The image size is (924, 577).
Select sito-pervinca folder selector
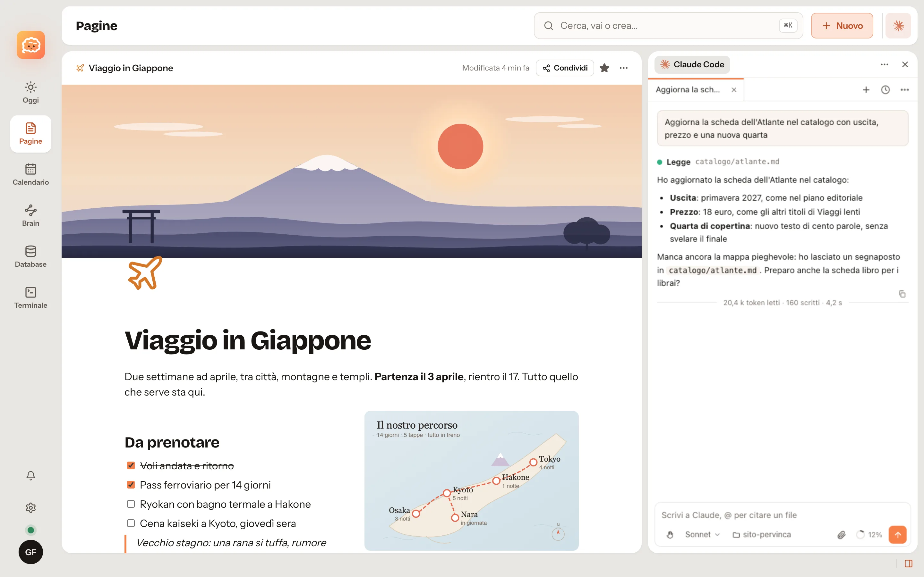(x=762, y=535)
